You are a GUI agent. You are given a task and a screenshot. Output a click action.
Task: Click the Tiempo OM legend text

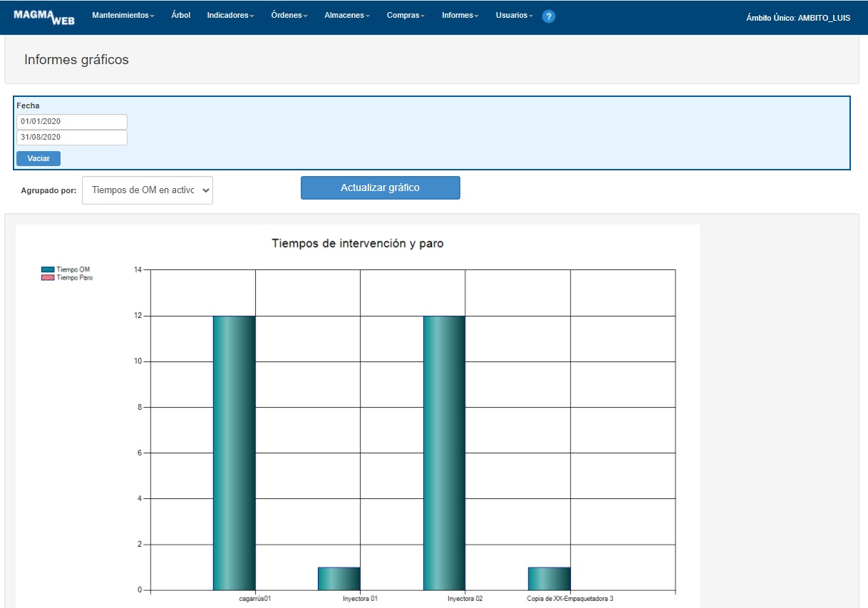tap(73, 270)
